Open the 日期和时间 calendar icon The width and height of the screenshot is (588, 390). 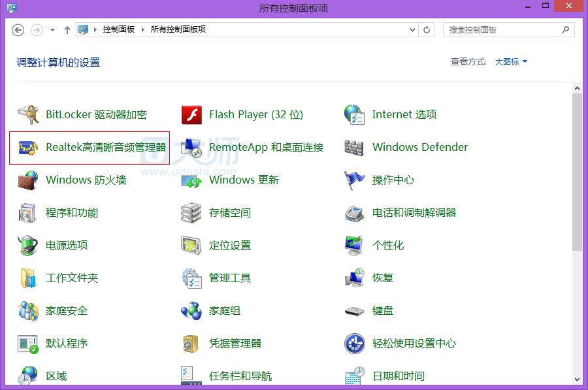pos(354,376)
